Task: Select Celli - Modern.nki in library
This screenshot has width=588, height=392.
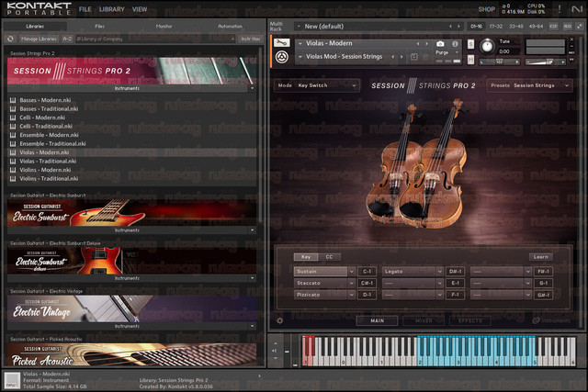Action: tap(131, 118)
